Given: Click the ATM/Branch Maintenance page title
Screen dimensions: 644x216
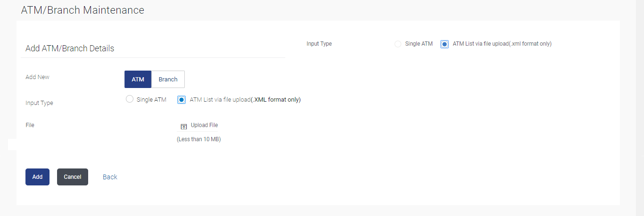Looking at the screenshot, I should click(83, 10).
